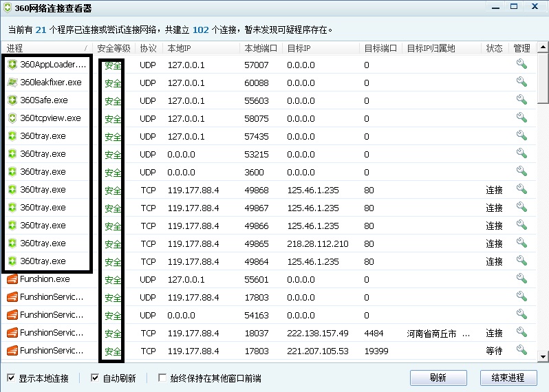The width and height of the screenshot is (549, 392).
Task: Click the 等待 status cell
Action: (494, 351)
